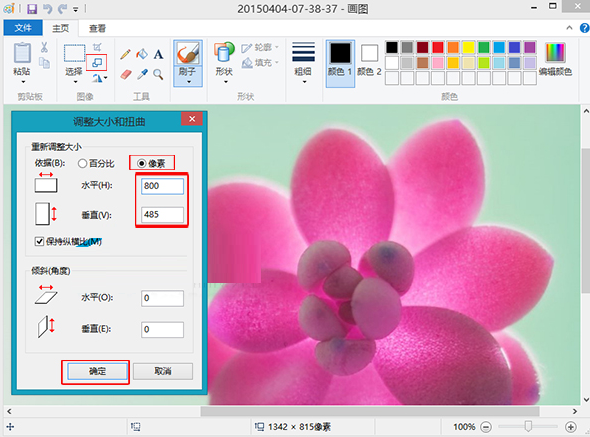Click the 水平(H) horizontal size field
590x437 pixels.
pyautogui.click(x=163, y=186)
